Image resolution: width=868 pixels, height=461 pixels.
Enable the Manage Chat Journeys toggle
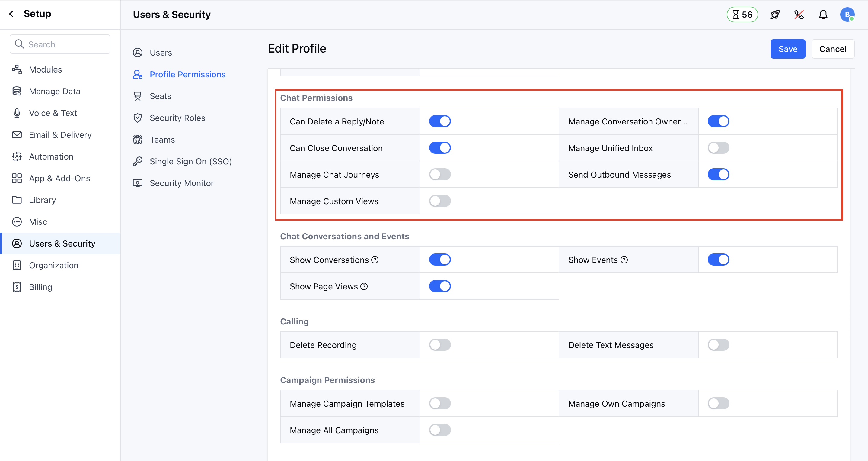pos(440,174)
